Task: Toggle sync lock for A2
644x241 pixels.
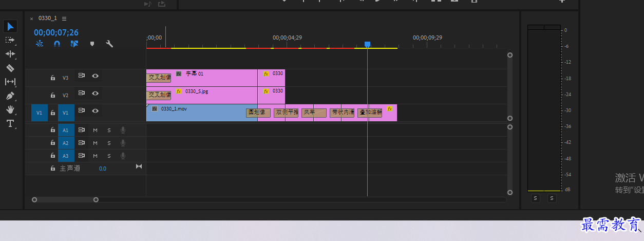Action: click(x=81, y=143)
